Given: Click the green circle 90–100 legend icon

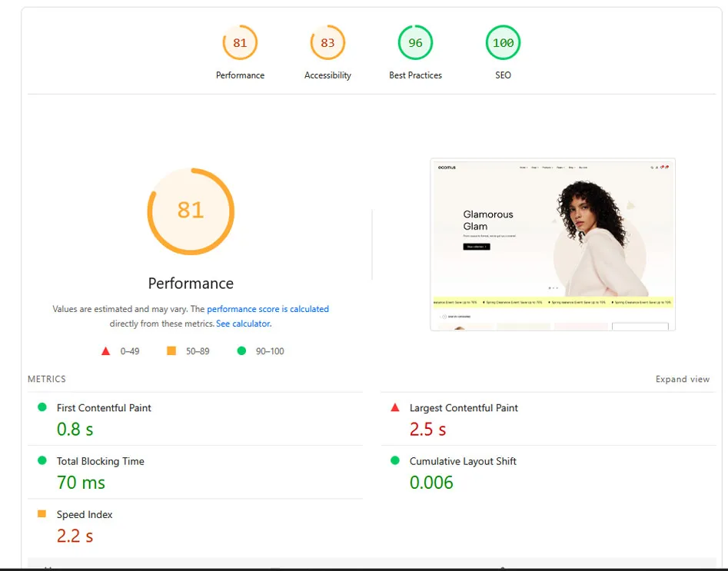Looking at the screenshot, I should (x=241, y=351).
